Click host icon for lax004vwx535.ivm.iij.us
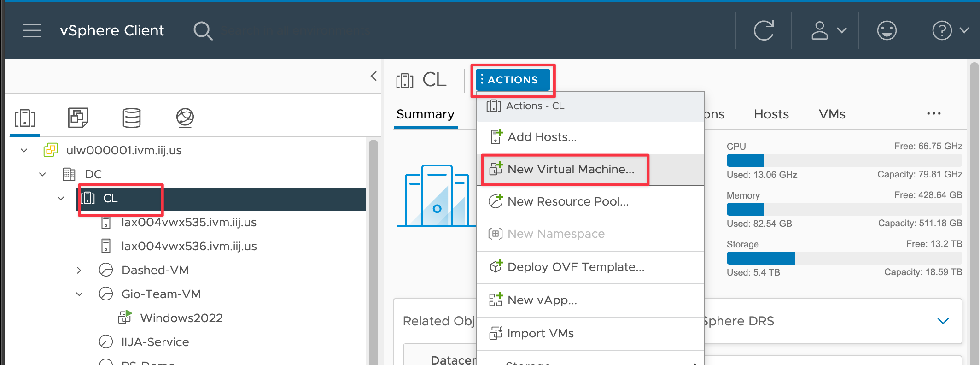Image resolution: width=980 pixels, height=365 pixels. point(106,222)
